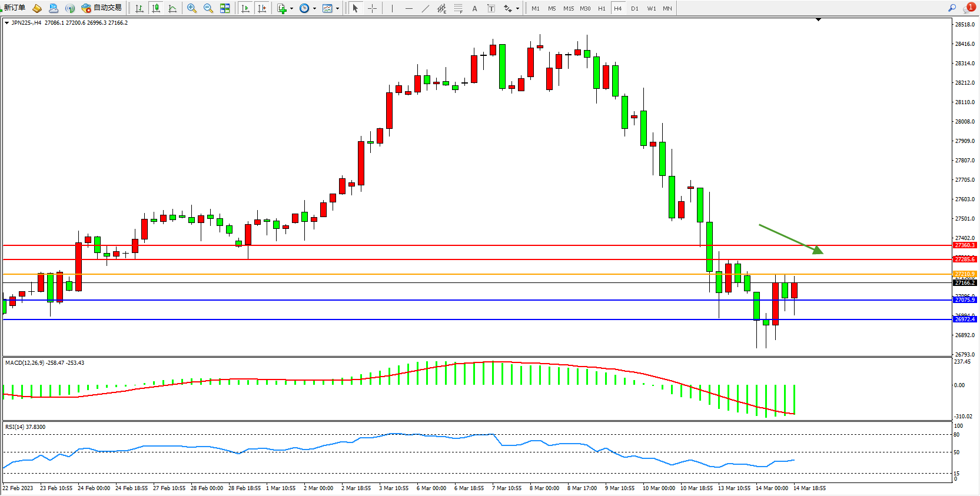Switch to the H1 timeframe

click(x=602, y=8)
